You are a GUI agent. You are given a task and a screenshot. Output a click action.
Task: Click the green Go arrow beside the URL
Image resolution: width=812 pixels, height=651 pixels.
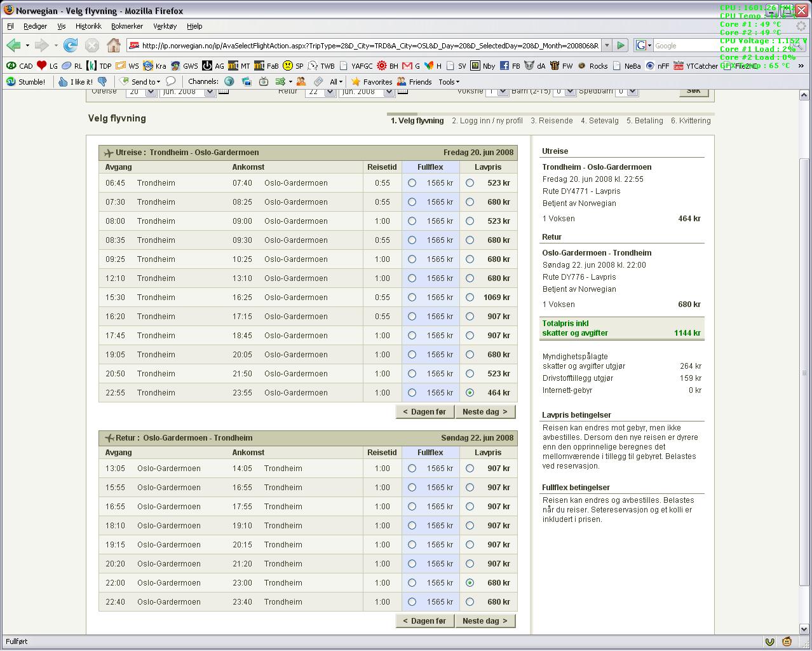coord(621,45)
